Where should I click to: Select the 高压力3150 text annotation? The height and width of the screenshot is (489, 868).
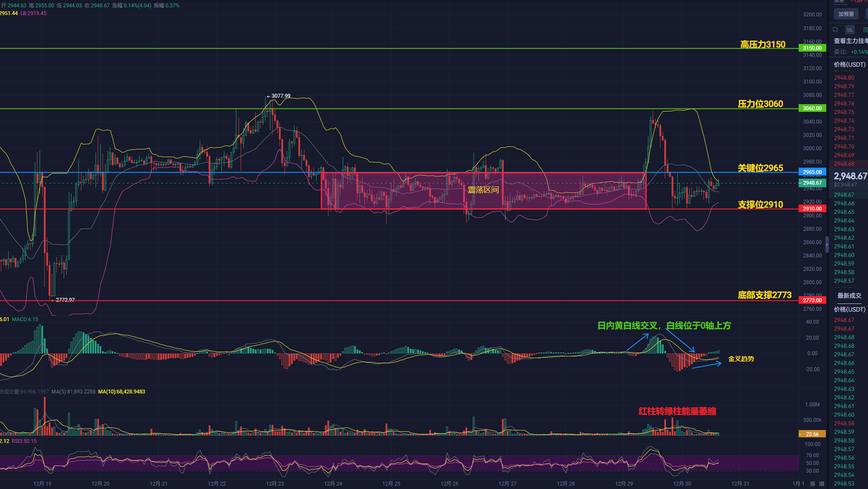[x=763, y=45]
